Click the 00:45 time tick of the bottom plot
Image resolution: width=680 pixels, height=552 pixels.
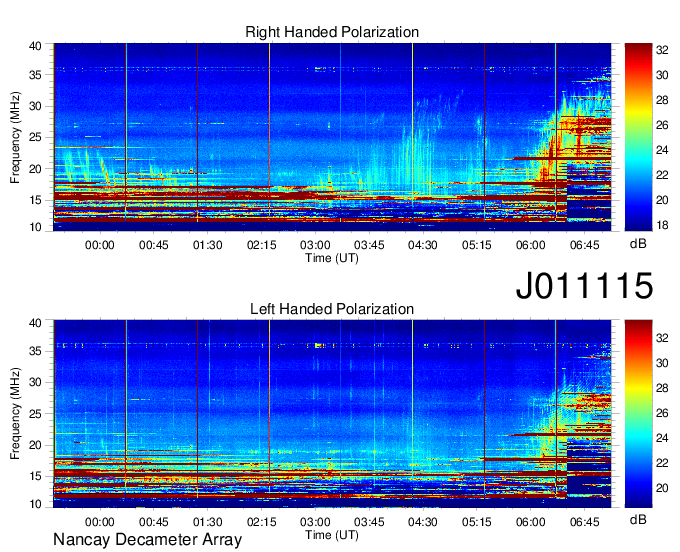(x=154, y=522)
